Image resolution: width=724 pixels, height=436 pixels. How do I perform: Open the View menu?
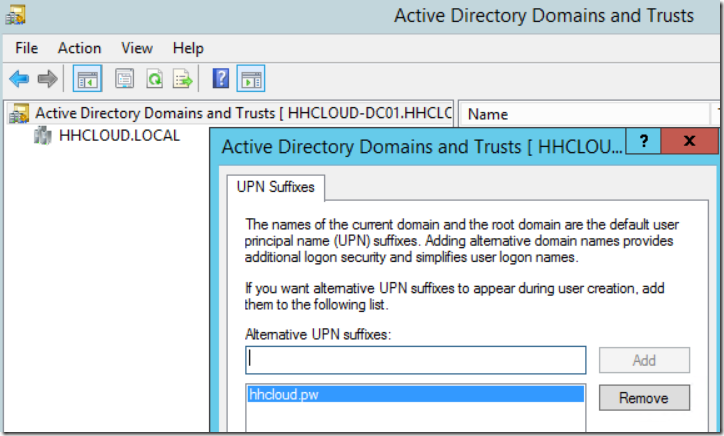(x=137, y=48)
